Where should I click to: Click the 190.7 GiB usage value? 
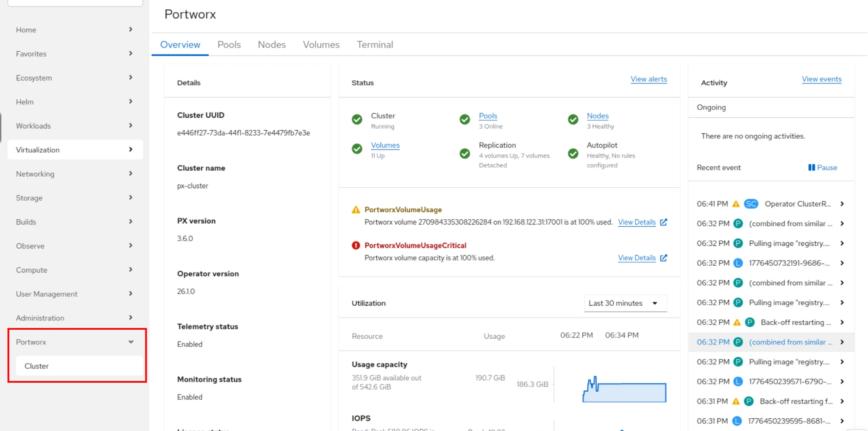coord(490,378)
